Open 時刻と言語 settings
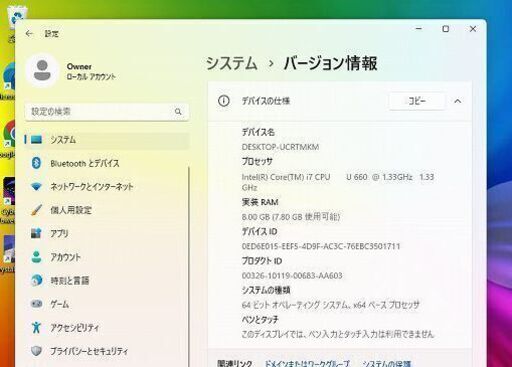The height and width of the screenshot is (367, 512). 107,280
